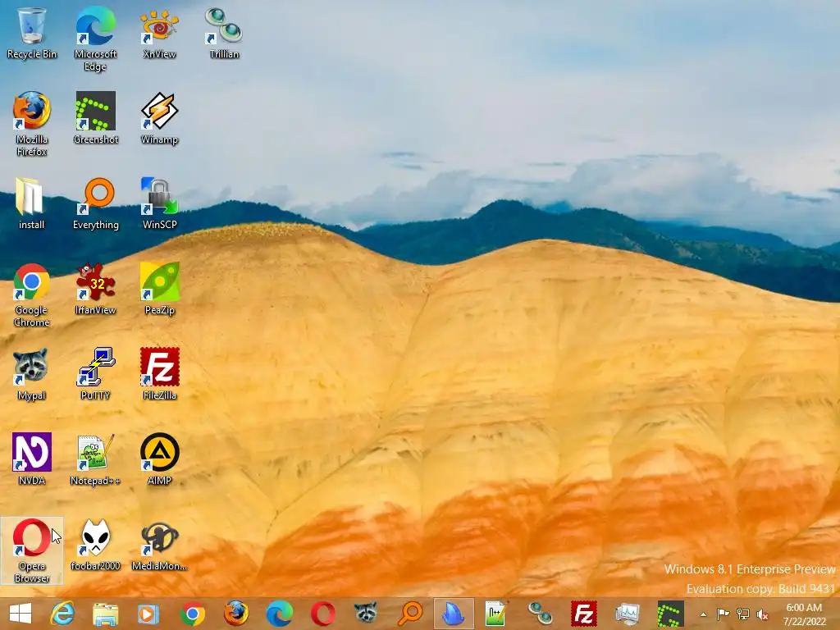This screenshot has width=840, height=630.
Task: Select the XnView desktop shortcut
Action: 160,33
